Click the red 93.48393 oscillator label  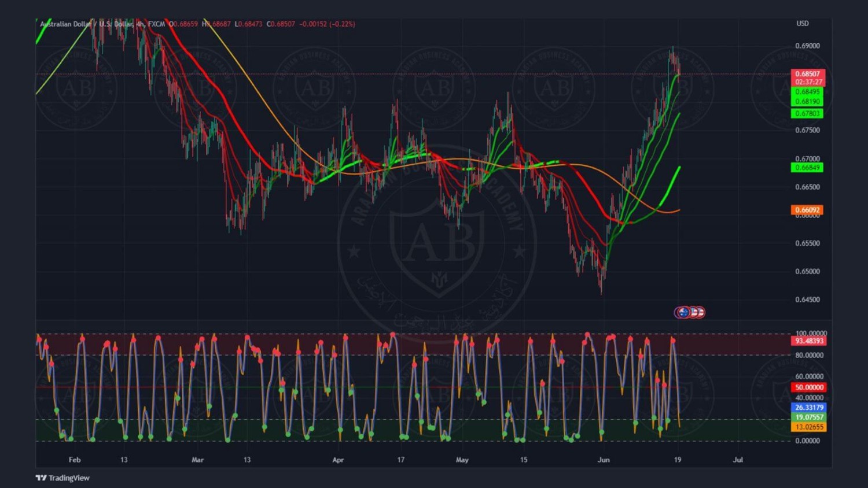point(808,341)
